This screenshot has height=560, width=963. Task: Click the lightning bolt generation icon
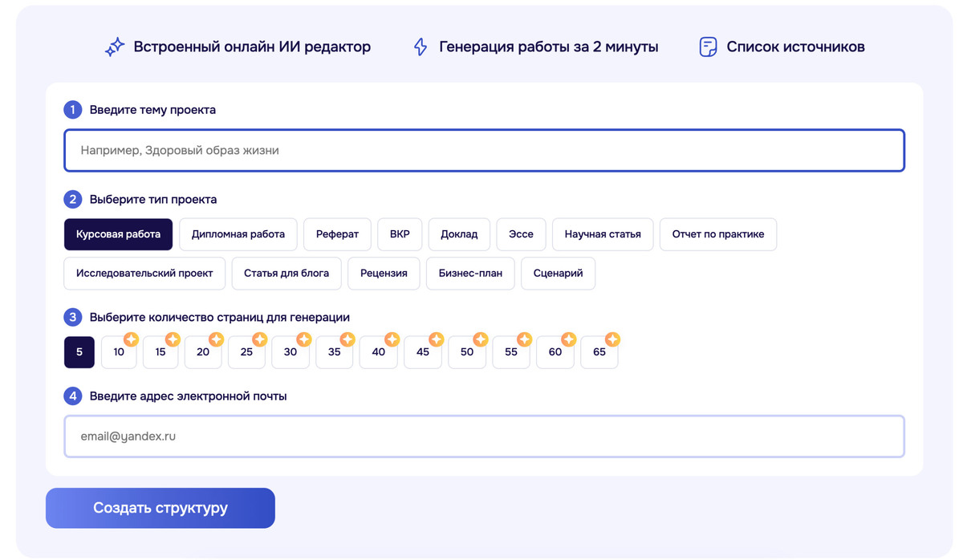click(x=421, y=47)
